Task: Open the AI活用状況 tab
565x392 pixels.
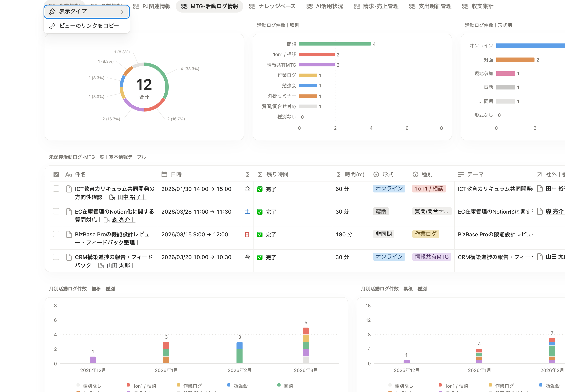Action: [x=324, y=6]
